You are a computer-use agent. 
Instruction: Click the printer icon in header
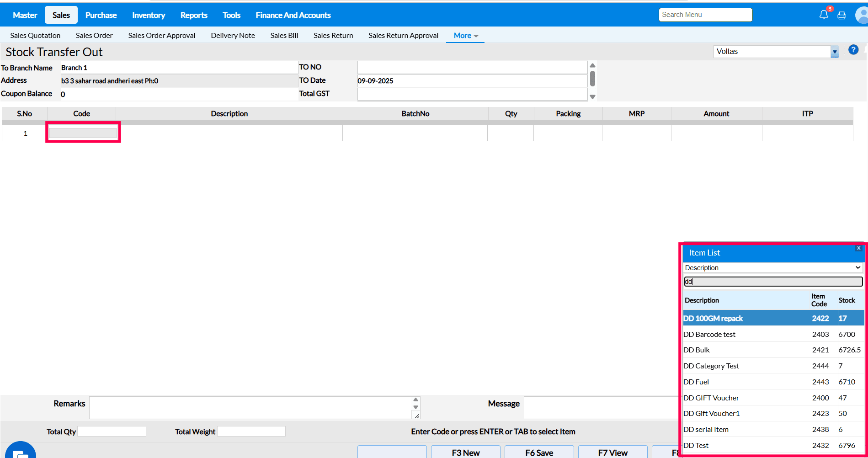coord(841,16)
